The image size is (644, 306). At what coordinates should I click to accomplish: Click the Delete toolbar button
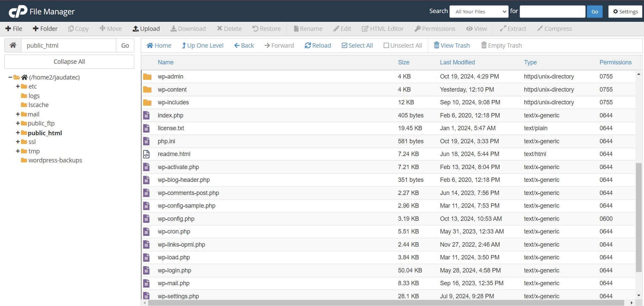(x=229, y=29)
